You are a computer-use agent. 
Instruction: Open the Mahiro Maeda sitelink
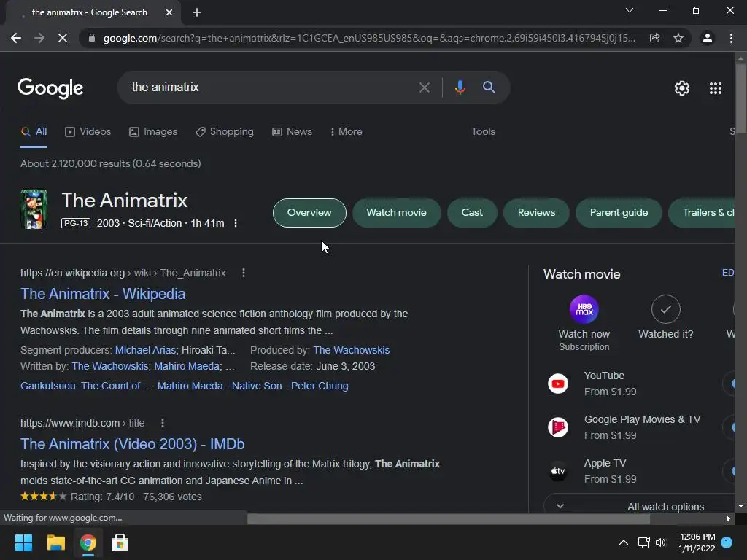(190, 386)
